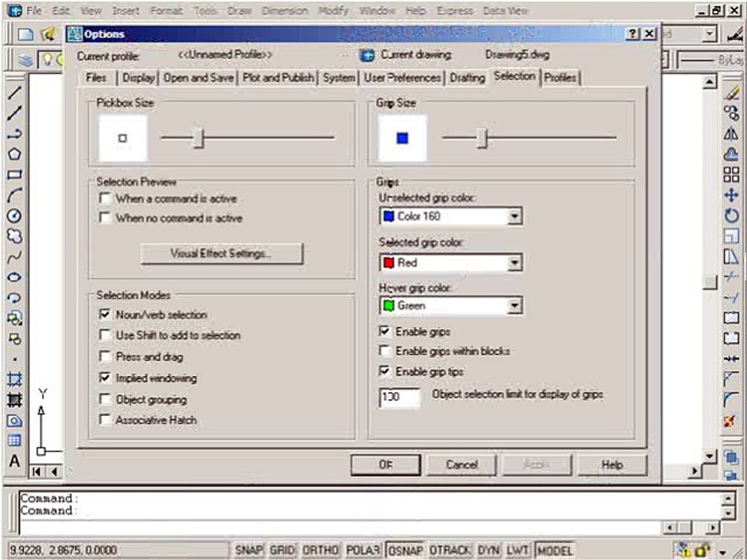
Task: Select the Circle tool
Action: click(x=14, y=215)
